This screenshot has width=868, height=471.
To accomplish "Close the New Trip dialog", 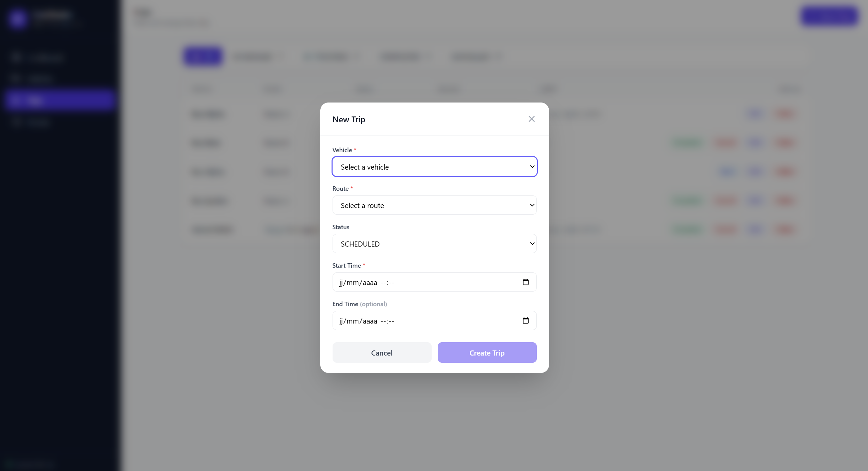I will click(x=532, y=119).
